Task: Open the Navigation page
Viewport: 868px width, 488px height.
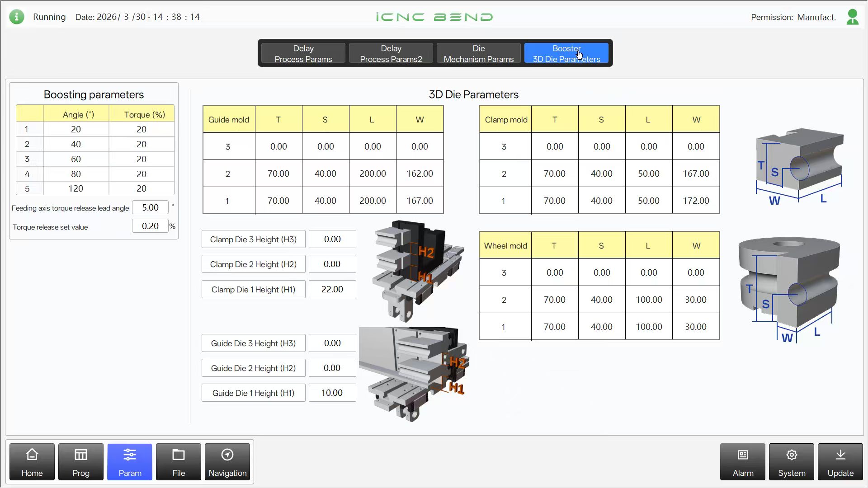Action: click(x=227, y=461)
